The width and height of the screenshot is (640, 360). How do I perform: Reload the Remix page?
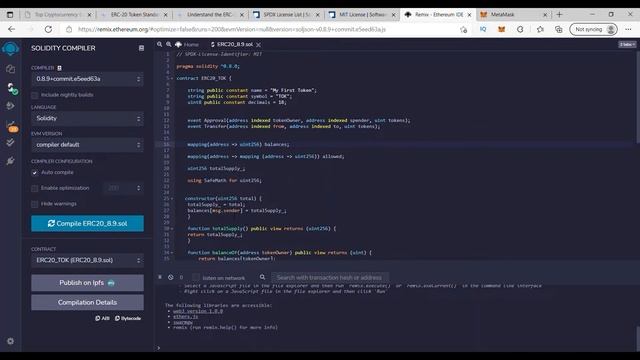(48, 29)
